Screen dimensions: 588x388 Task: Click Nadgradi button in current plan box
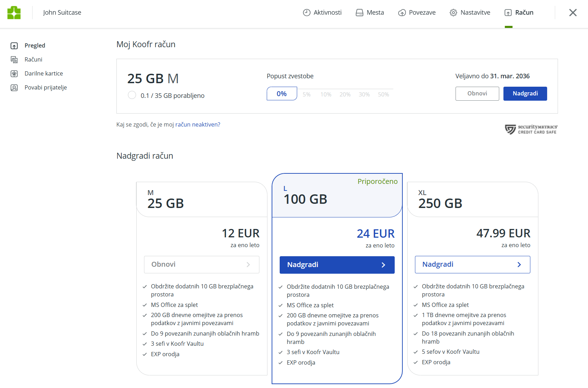(x=525, y=94)
